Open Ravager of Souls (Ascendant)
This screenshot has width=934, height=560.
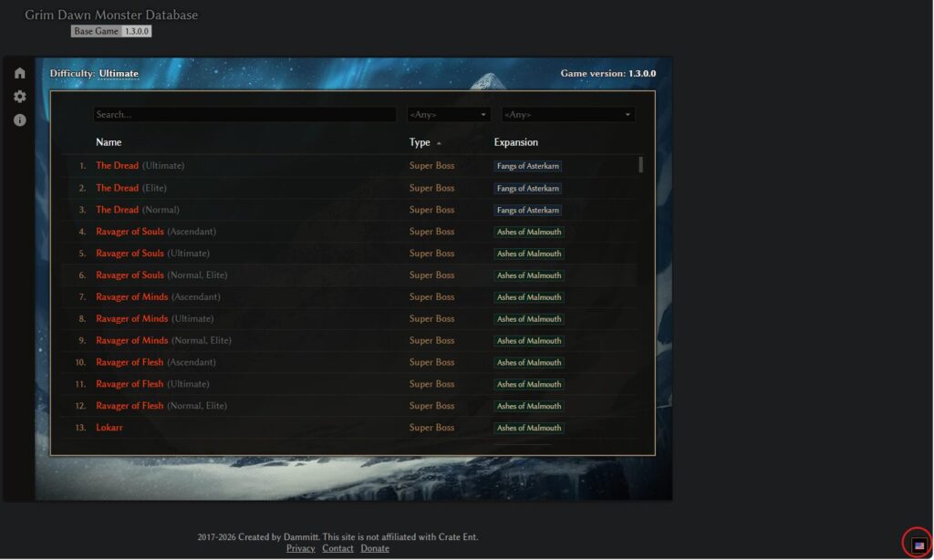(x=156, y=231)
